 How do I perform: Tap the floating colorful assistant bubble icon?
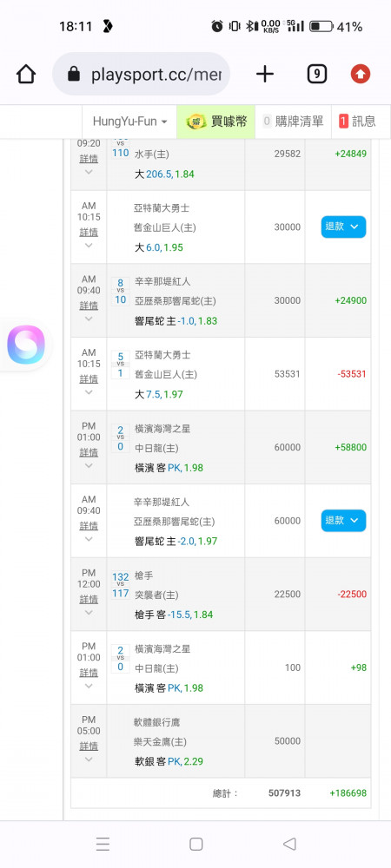pyautogui.click(x=25, y=345)
